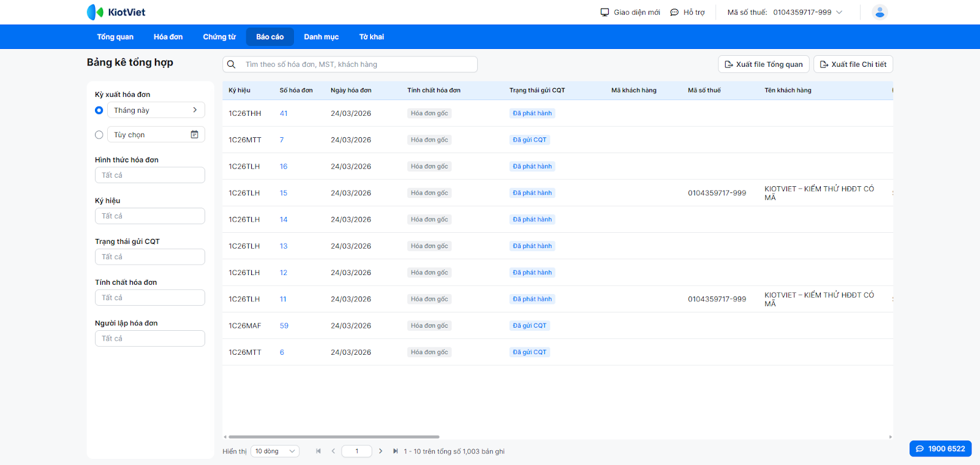Open invoice number 41 link

(x=284, y=113)
